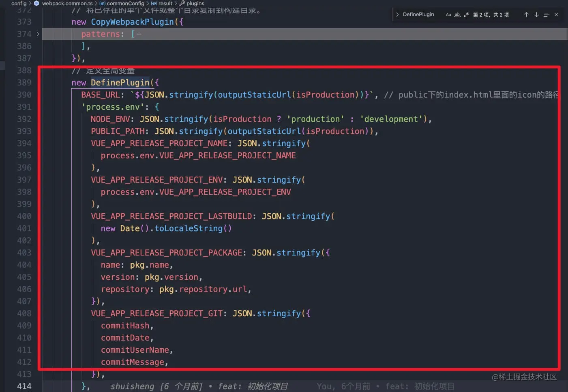The width and height of the screenshot is (568, 392).
Task: Click line number 374
Action: click(x=24, y=34)
